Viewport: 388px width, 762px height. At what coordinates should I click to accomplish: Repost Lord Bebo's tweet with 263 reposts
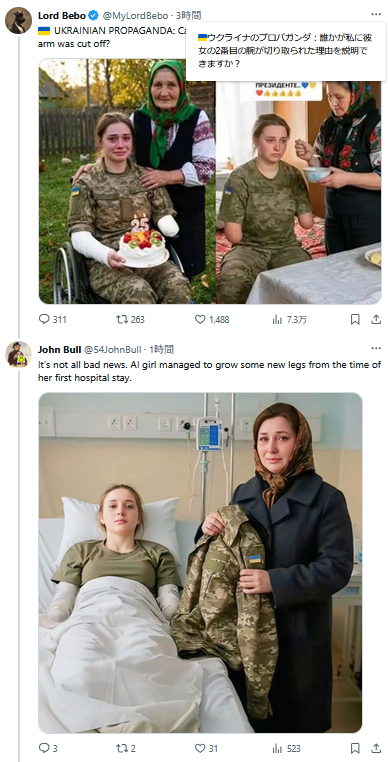pos(130,319)
